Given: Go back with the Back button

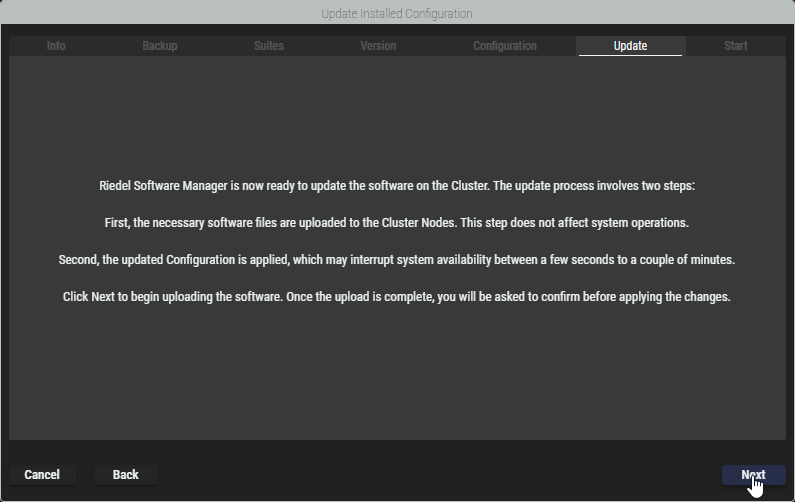Looking at the screenshot, I should (126, 475).
